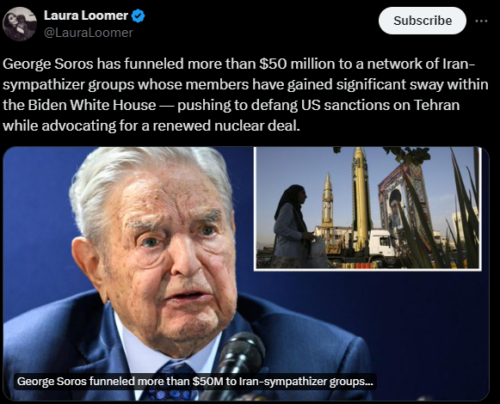Click the inset missile photo in card
This screenshot has height=404, width=500.
[x=367, y=208]
